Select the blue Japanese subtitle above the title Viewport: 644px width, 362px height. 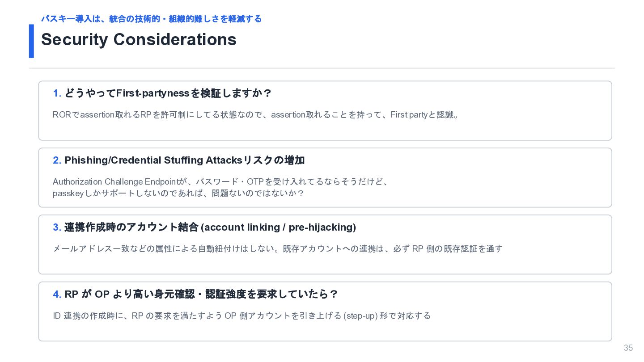click(151, 19)
